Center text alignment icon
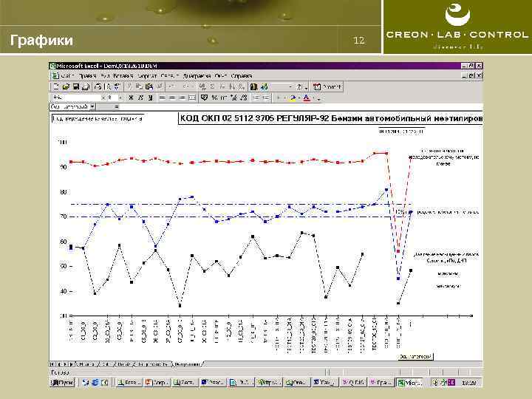The height and width of the screenshot is (399, 532). [x=172, y=98]
